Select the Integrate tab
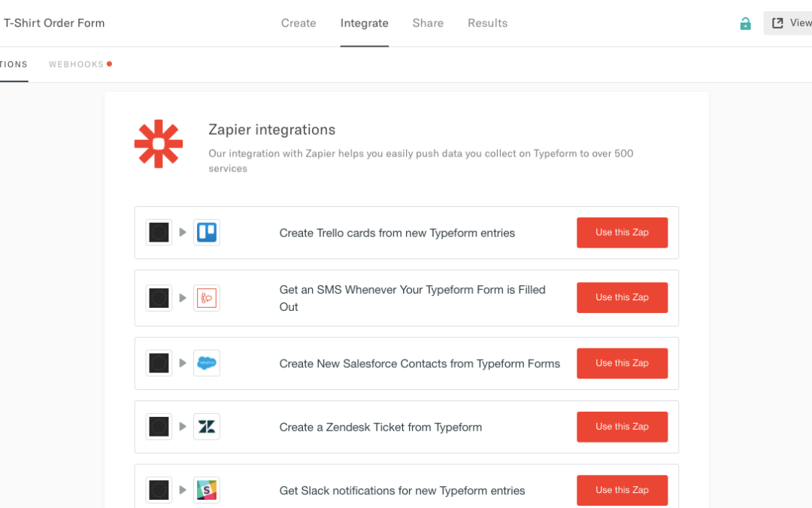 pyautogui.click(x=364, y=23)
